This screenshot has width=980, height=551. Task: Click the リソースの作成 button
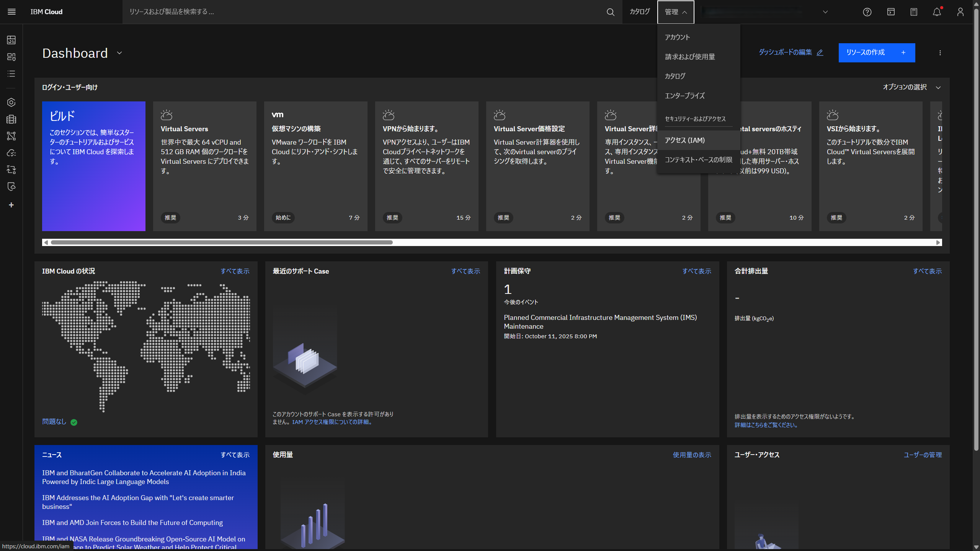(x=877, y=53)
